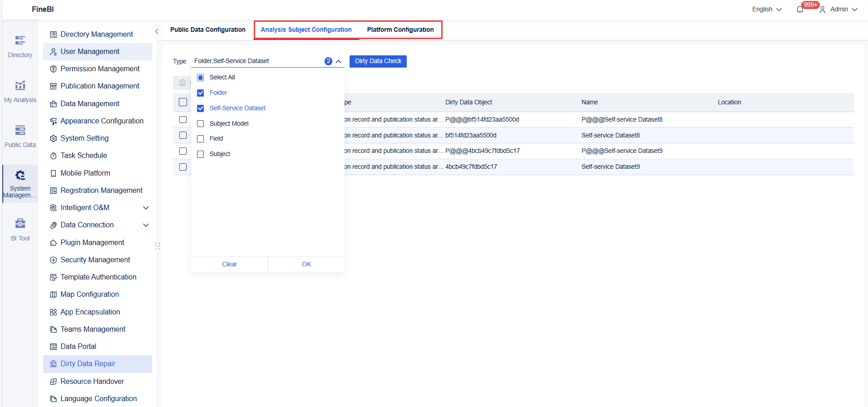Open the notifications bell icon
Image resolution: width=868 pixels, height=407 pixels.
800,9
